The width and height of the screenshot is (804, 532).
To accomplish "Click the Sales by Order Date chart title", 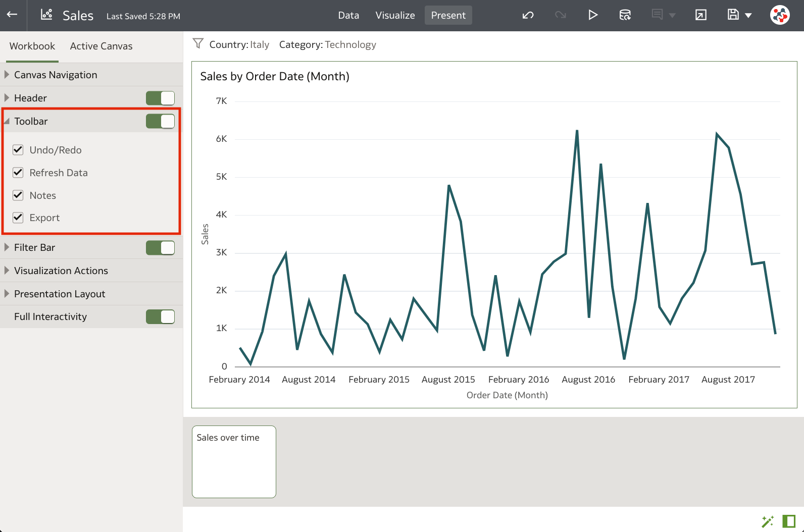I will 275,76.
